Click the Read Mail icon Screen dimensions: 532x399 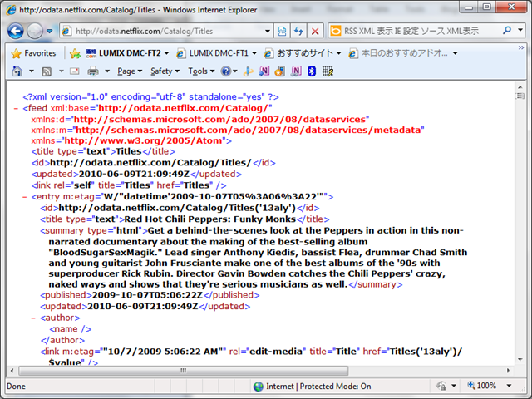point(74,71)
